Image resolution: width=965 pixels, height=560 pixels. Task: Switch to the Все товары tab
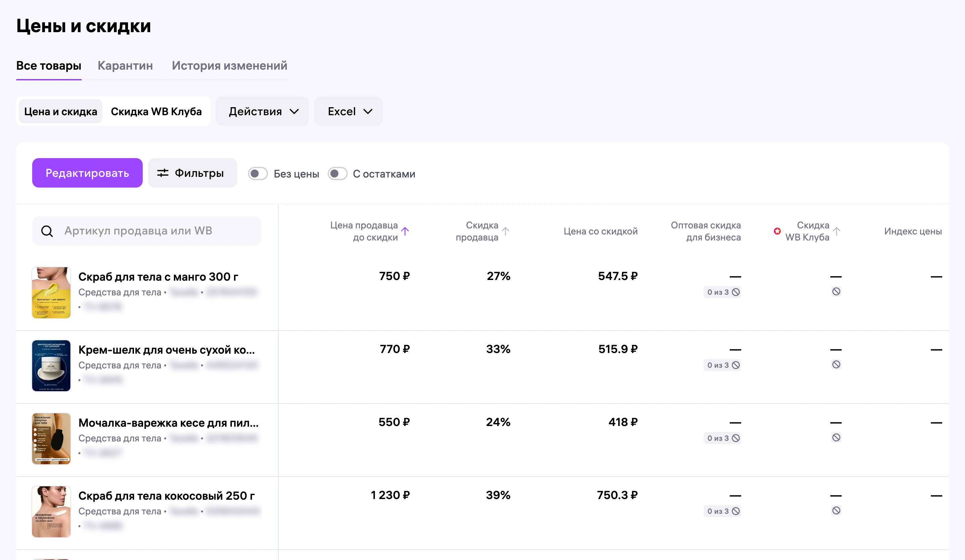49,65
